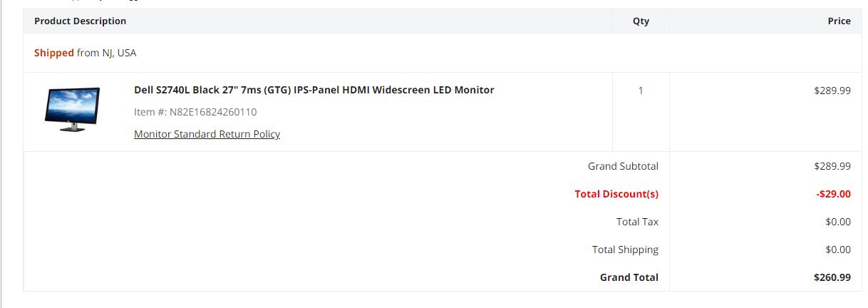The width and height of the screenshot is (868, 308).
Task: Click the Grand Subtotal label
Action: pyautogui.click(x=623, y=166)
